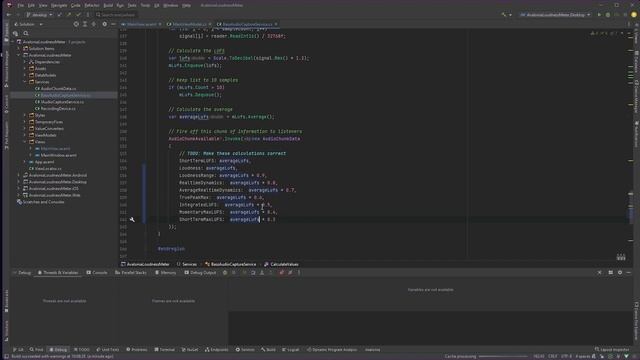Select RecordingDevice.cs in the solution tree
The image size is (640, 360).
(58, 109)
